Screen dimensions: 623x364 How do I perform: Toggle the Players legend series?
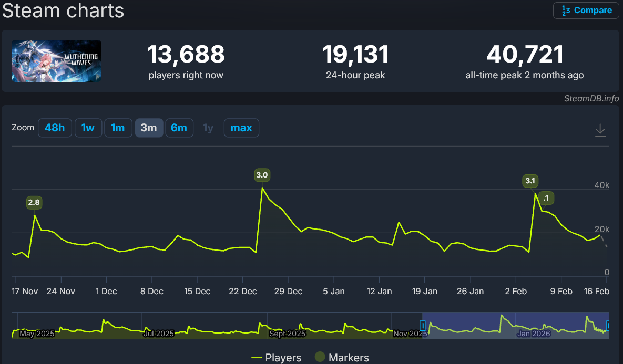tap(277, 358)
